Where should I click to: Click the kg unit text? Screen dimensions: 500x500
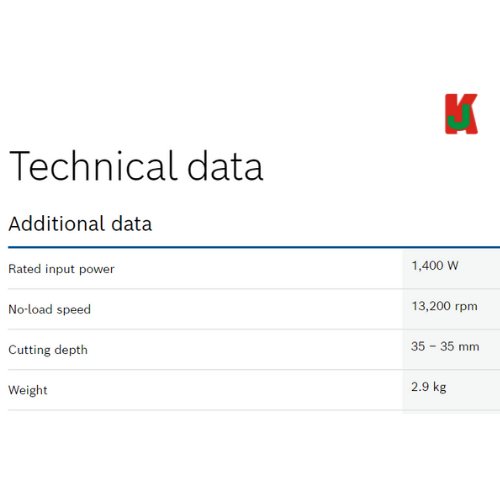440,387
